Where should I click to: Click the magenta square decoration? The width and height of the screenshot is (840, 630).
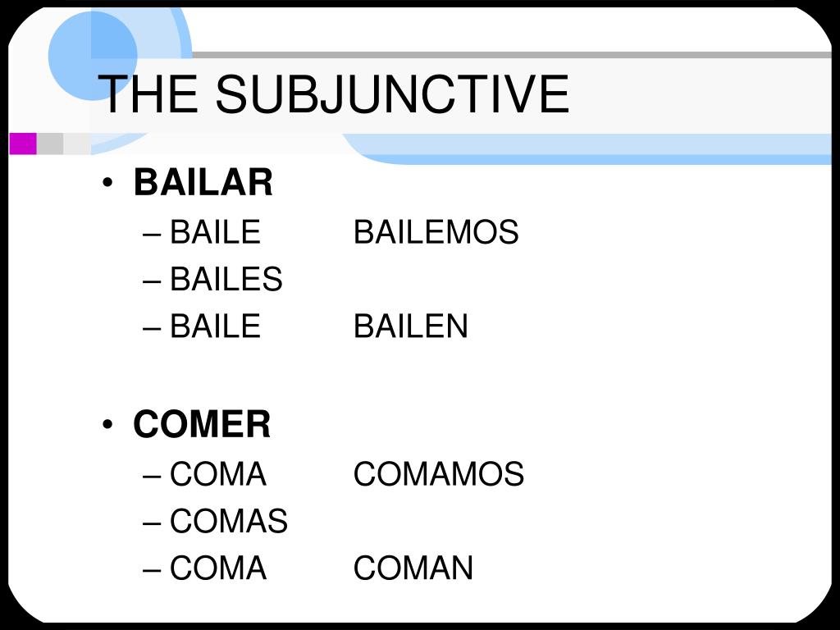click(23, 144)
